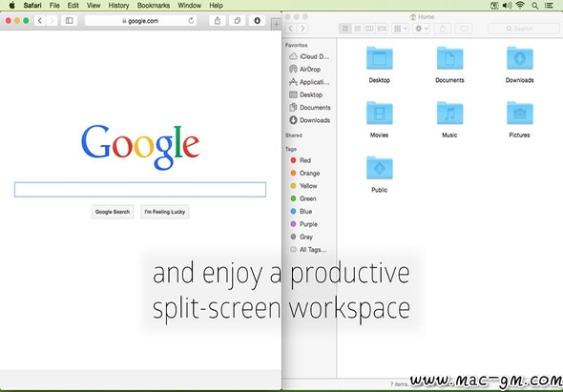Select the Movies folder icon

pos(380,113)
